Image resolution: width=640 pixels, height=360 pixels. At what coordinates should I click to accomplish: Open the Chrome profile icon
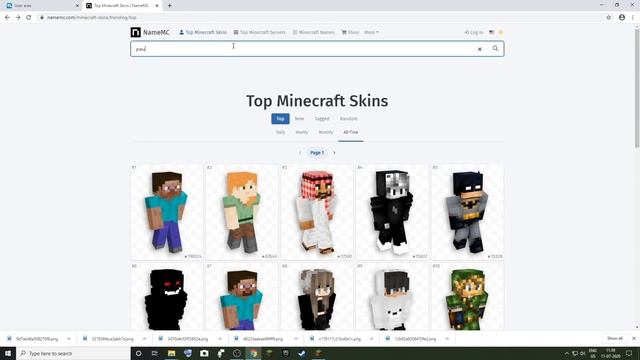click(622, 18)
